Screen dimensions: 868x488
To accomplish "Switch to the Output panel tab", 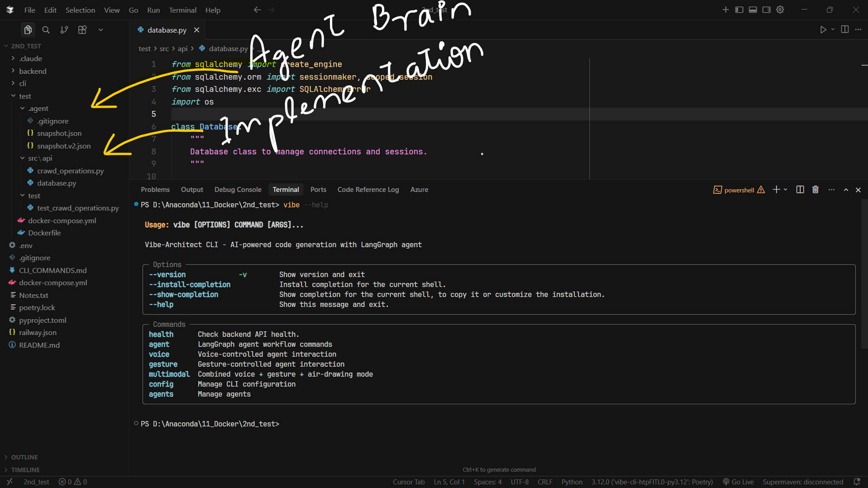I will tap(192, 190).
